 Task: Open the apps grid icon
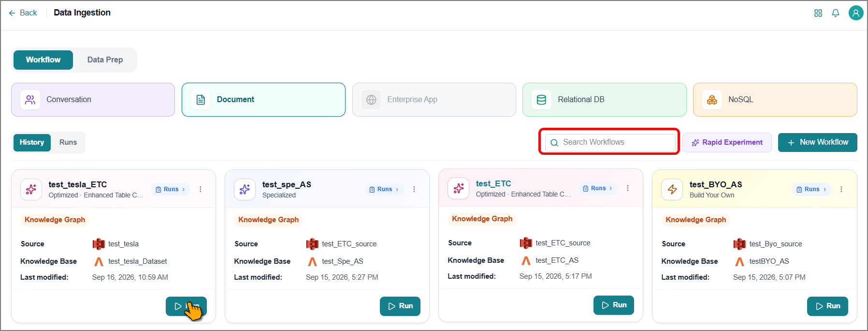click(818, 13)
